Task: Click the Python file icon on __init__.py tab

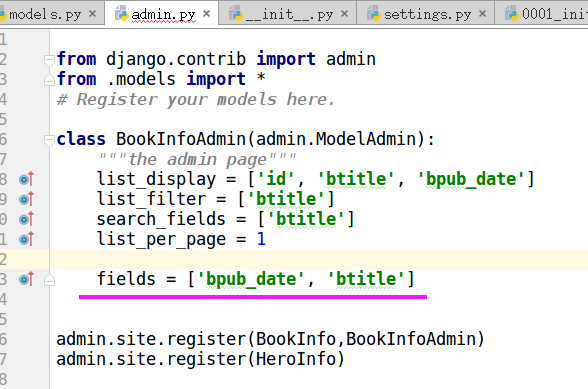Action: (x=236, y=14)
